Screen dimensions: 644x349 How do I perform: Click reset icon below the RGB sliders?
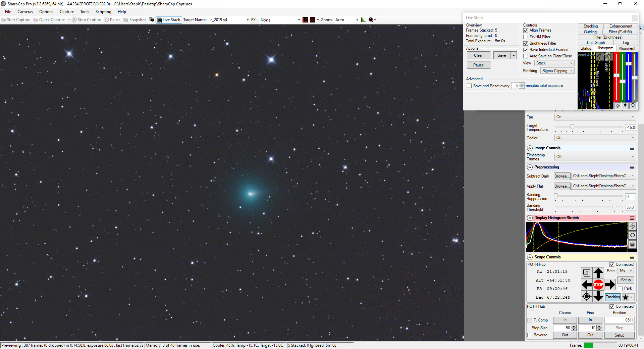click(633, 105)
